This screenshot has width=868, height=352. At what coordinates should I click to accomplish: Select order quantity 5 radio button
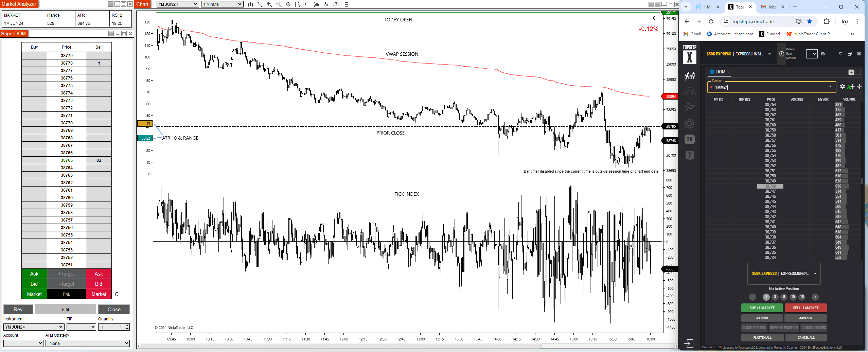coord(784,297)
